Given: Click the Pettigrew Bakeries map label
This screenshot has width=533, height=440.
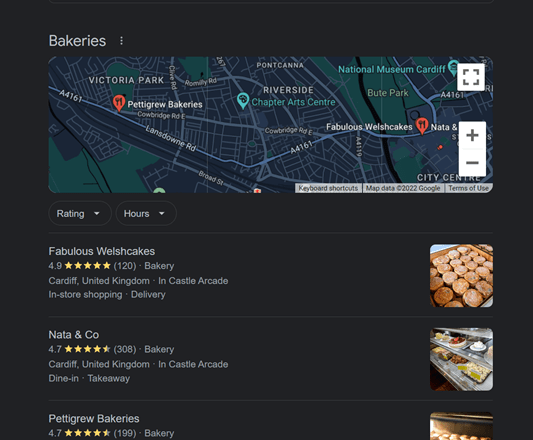Looking at the screenshot, I should (165, 104).
